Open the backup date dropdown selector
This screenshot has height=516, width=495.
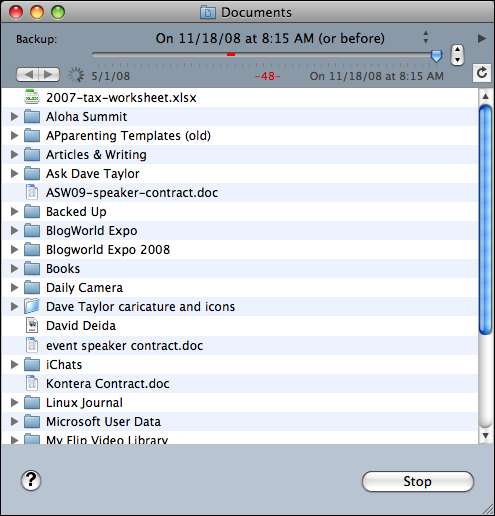[x=426, y=37]
